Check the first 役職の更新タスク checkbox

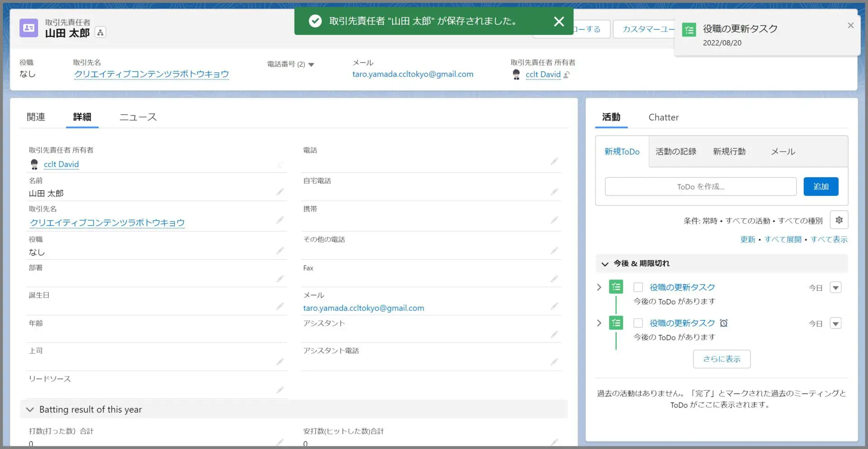pos(638,288)
